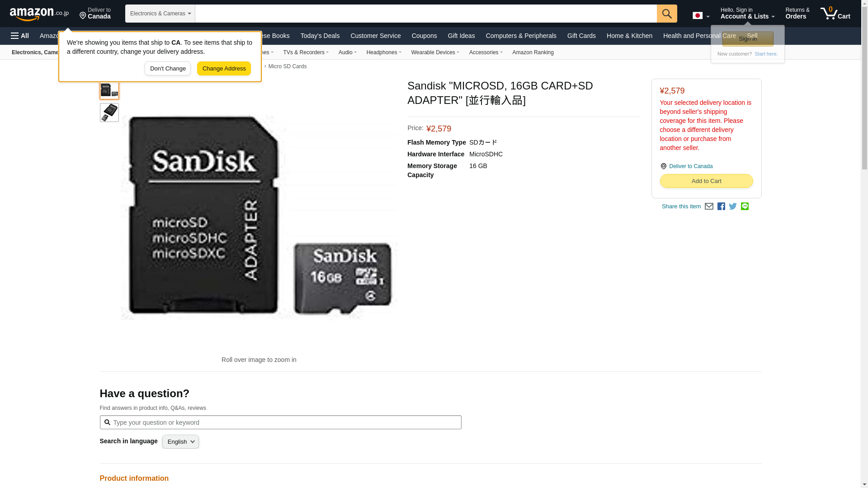The image size is (868, 488).
Task: Click the Add to Cart button
Action: coord(706,181)
